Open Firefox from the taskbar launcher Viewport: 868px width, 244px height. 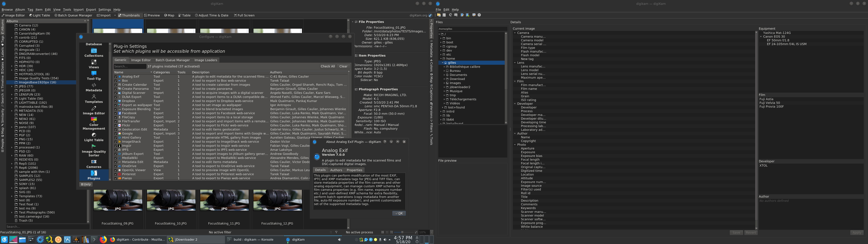point(103,239)
